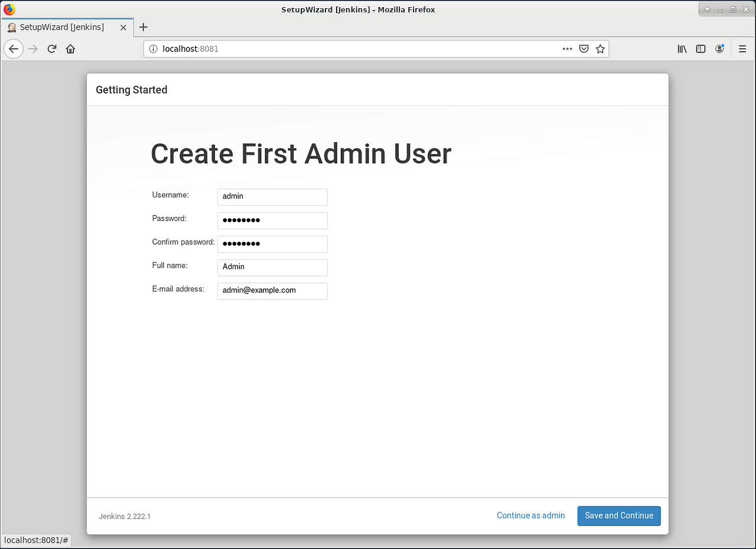This screenshot has height=549, width=756.
Task: Click the Password: label
Action: [170, 219]
